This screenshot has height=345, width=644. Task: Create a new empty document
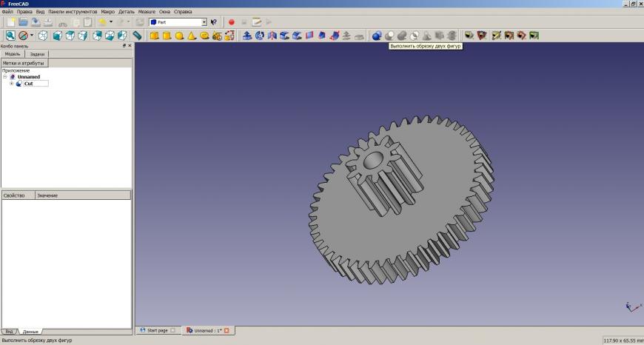[10, 22]
